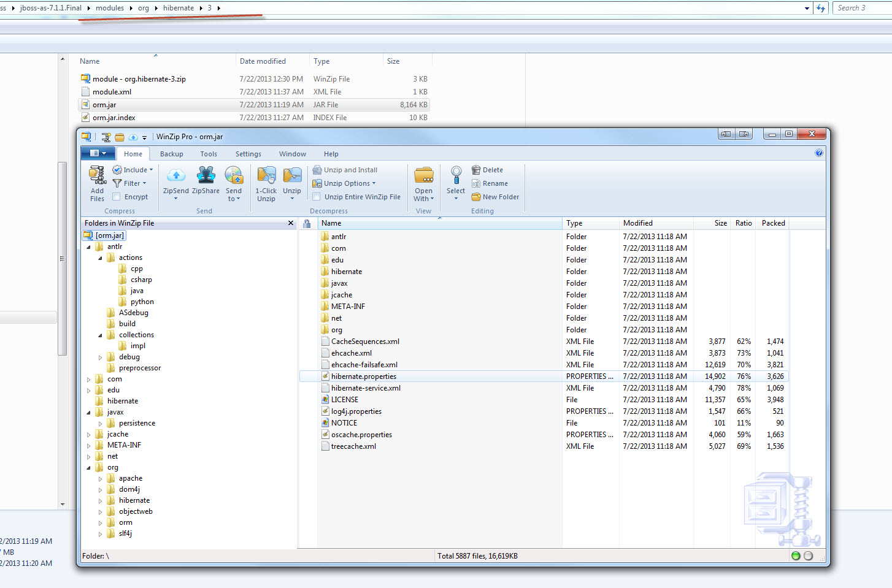Click the Explorer Search 3 field

click(862, 8)
